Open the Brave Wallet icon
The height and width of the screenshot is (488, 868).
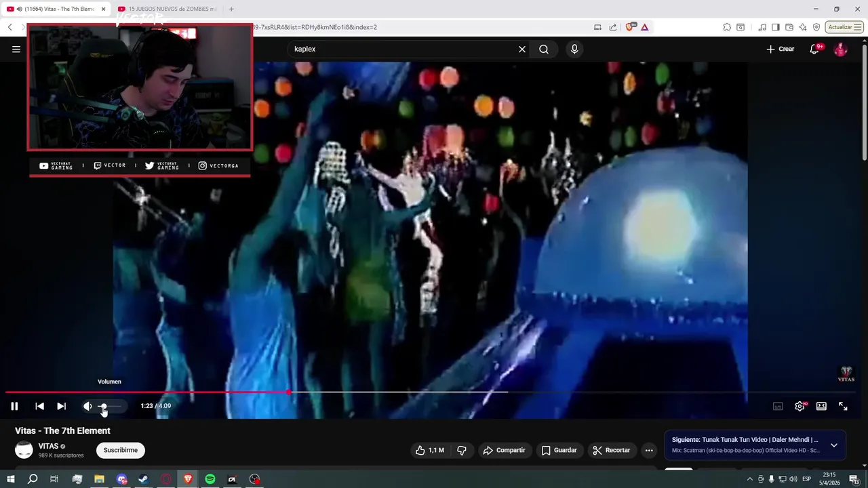coord(789,27)
